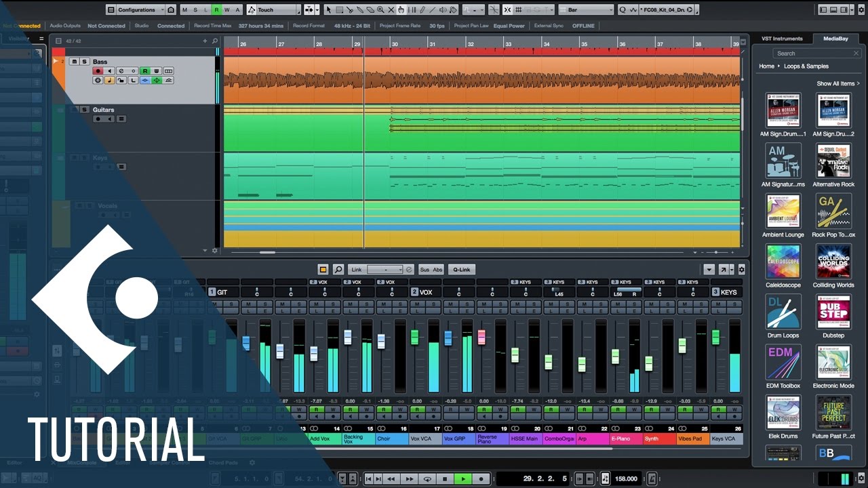The height and width of the screenshot is (488, 868).
Task: Select the Object Selection arrow tool
Action: [x=328, y=9]
